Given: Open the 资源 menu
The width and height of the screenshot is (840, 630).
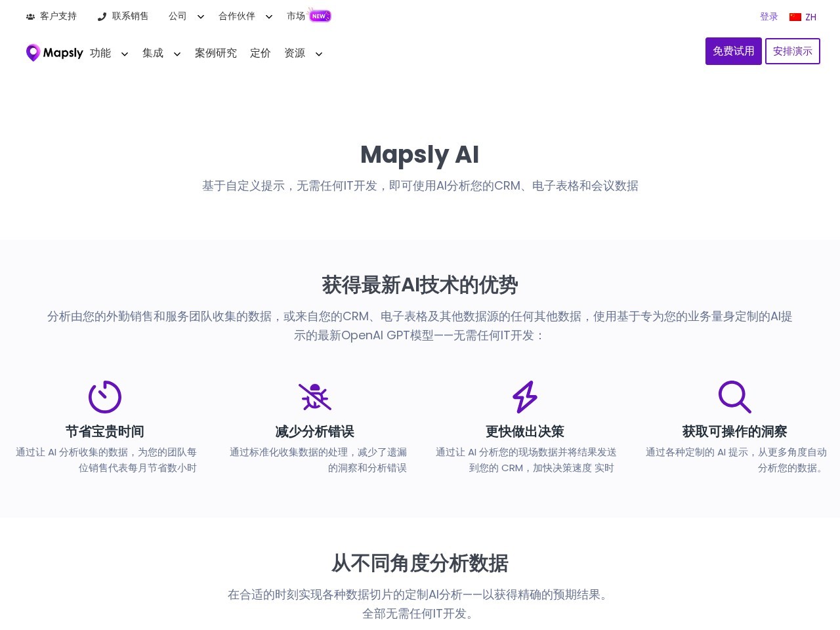Looking at the screenshot, I should pos(295,53).
